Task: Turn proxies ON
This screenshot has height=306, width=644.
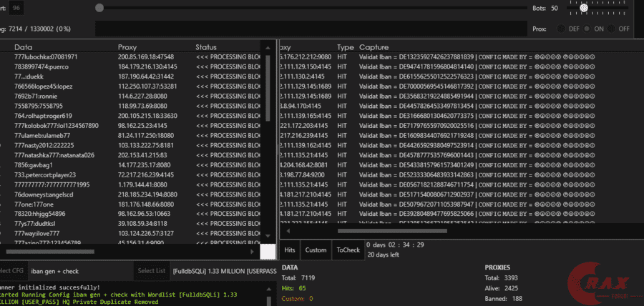Action: click(x=586, y=29)
